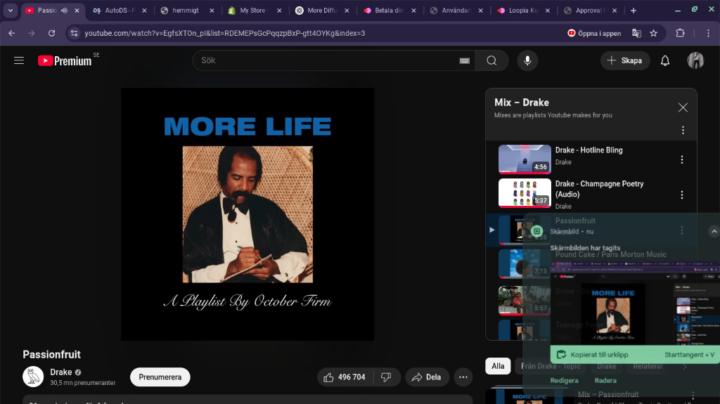
Task: Open Chrome three-dot menu
Action: (x=708, y=33)
